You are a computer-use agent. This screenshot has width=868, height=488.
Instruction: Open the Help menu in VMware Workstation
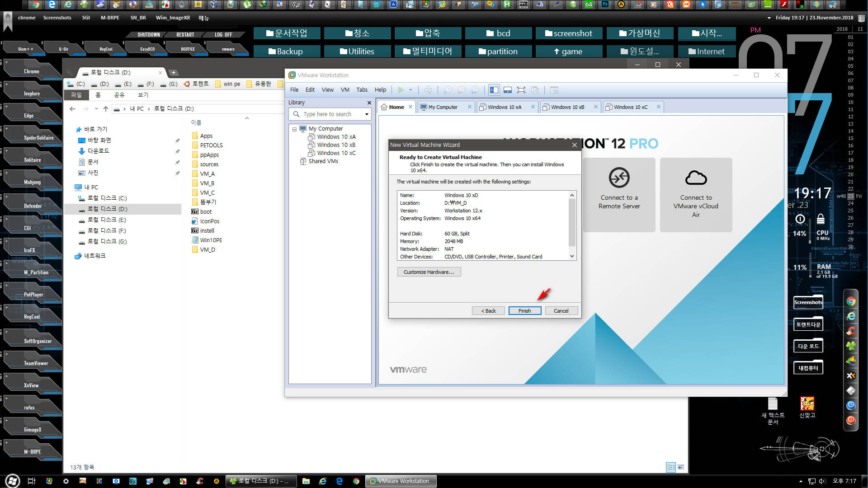[381, 90]
